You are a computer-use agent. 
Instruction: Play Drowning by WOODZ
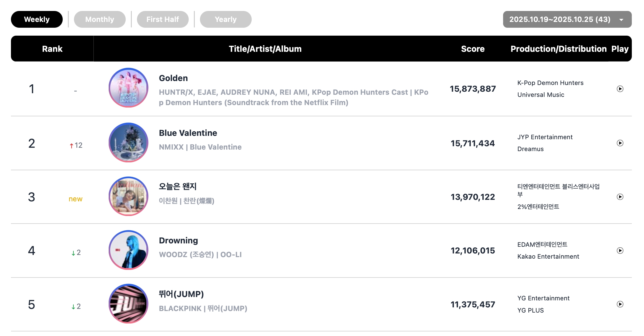[x=620, y=251]
